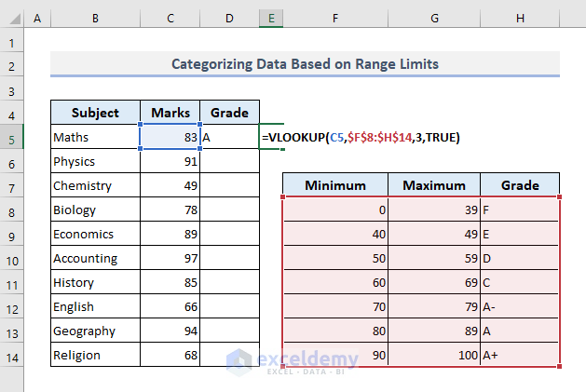Click the 'Religion' cell
586x392 pixels.
pyautogui.click(x=95, y=355)
